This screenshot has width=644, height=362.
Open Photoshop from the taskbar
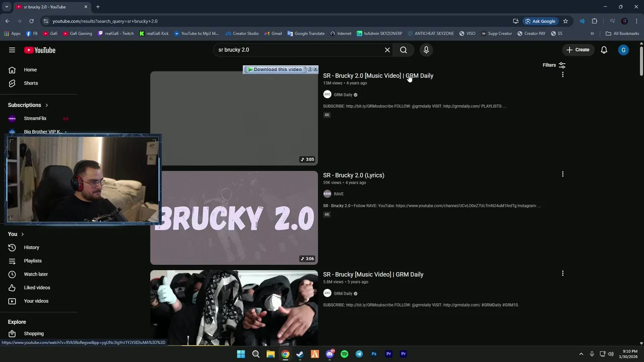374,354
